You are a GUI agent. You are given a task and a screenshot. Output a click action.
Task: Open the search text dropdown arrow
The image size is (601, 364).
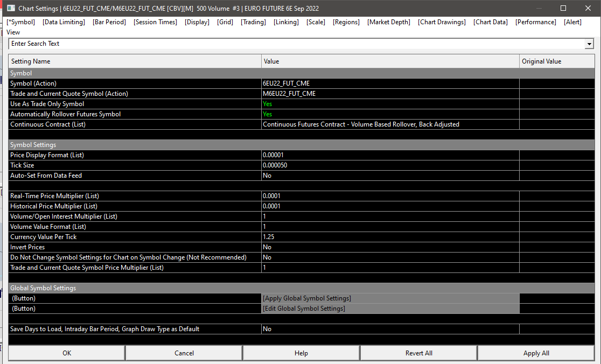589,44
